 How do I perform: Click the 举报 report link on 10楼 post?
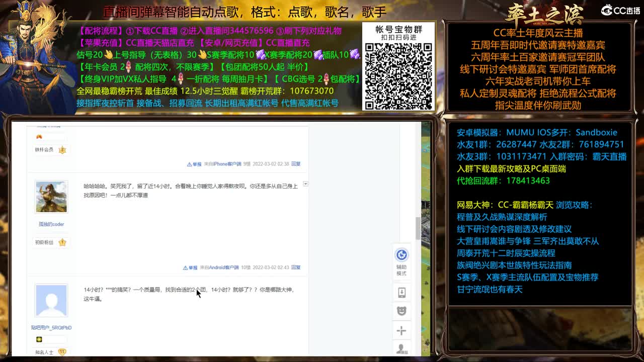pyautogui.click(x=190, y=267)
